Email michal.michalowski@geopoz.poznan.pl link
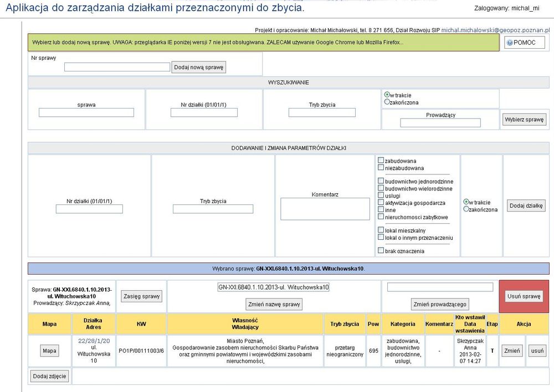554x392 pixels. (x=495, y=29)
